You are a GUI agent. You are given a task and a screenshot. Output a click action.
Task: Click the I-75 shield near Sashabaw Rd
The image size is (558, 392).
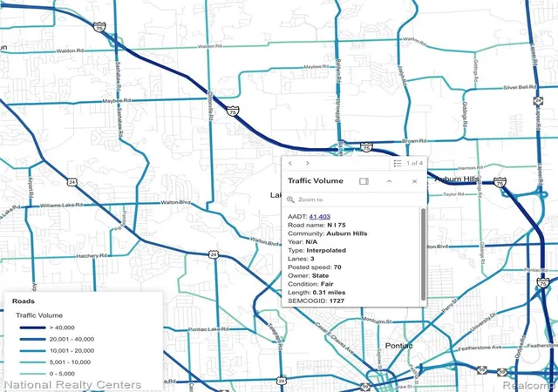[x=99, y=27]
